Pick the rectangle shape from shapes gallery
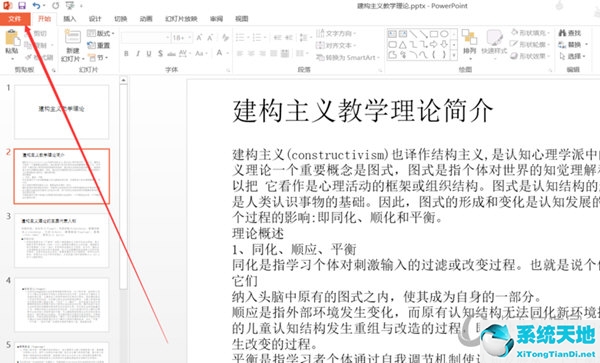The image size is (600, 363). point(434,34)
